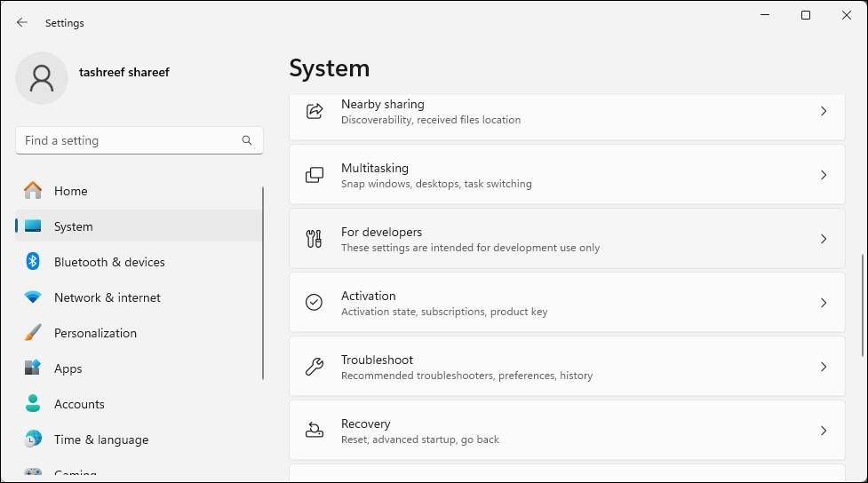Open Network & internet settings
The image size is (868, 483).
pos(107,297)
